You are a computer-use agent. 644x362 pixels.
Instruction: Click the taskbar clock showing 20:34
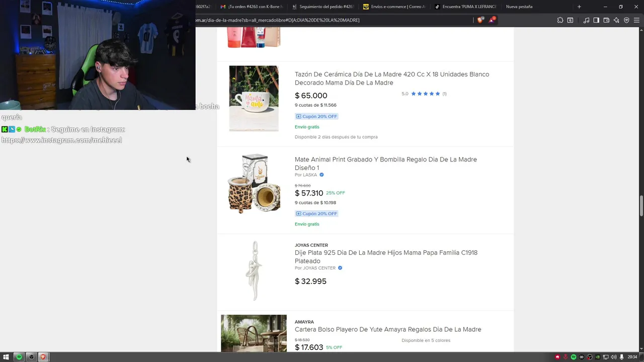632,357
